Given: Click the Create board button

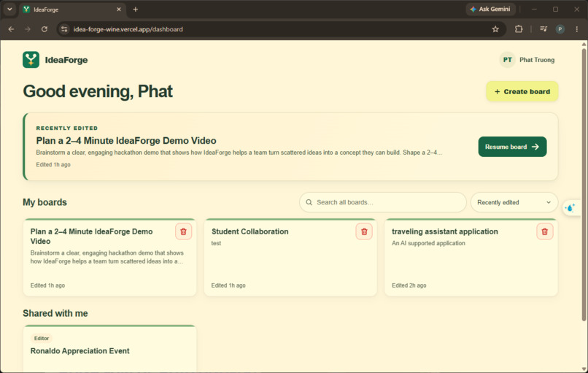Looking at the screenshot, I should [x=522, y=91].
